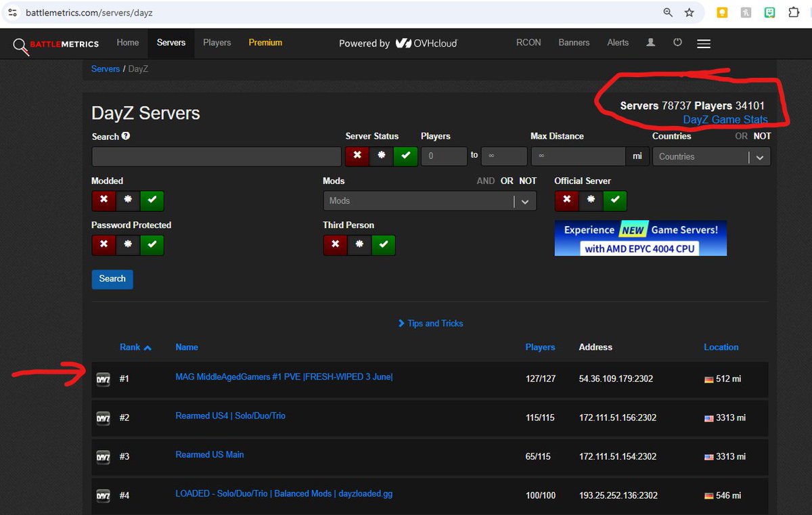The image size is (812, 515).
Task: Click the server Search text field
Action: [217, 156]
